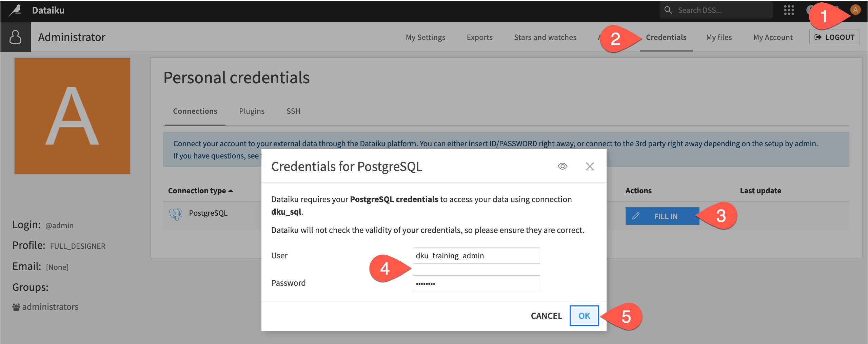Image resolution: width=868 pixels, height=344 pixels.
Task: Select the Credentials tab
Action: [666, 37]
